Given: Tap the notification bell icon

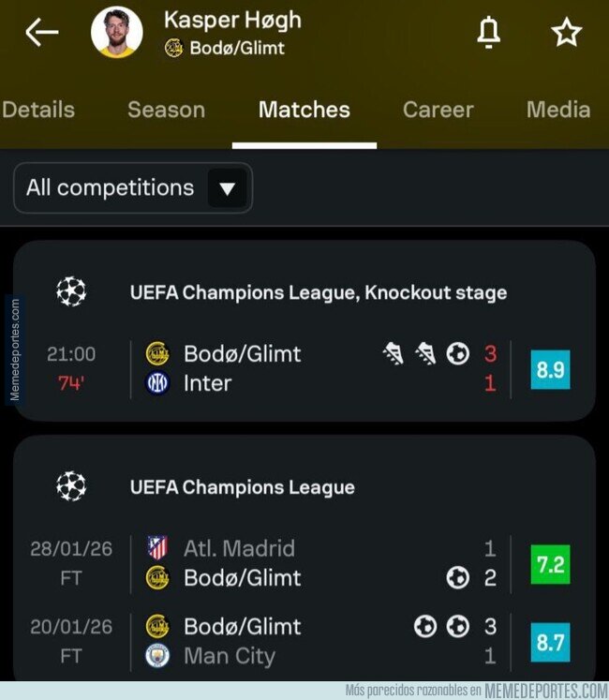Looking at the screenshot, I should (488, 33).
